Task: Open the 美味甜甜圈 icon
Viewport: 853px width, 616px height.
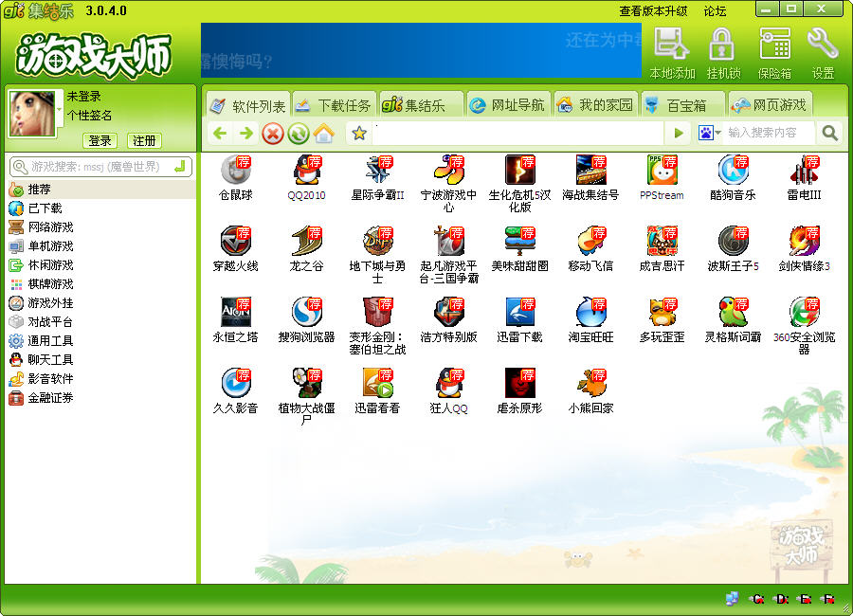Action: [x=519, y=241]
